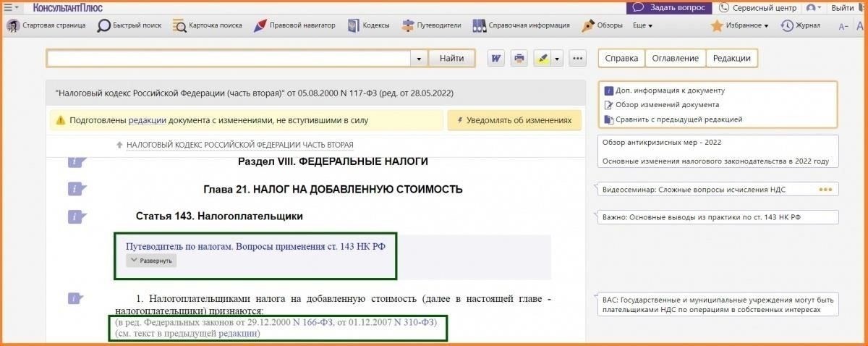
Task: Go up to Налоговый кодекс часть вторая breadcrumb
Action: 239,145
